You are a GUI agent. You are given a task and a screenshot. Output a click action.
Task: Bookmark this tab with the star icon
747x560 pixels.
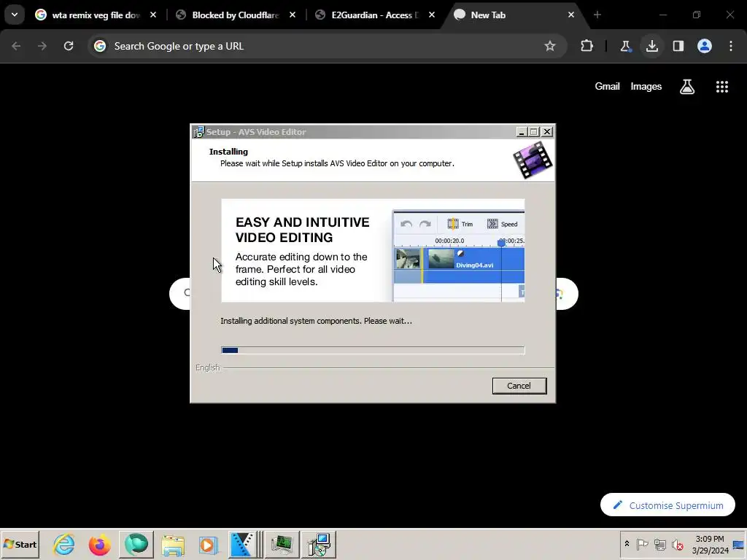tap(550, 46)
